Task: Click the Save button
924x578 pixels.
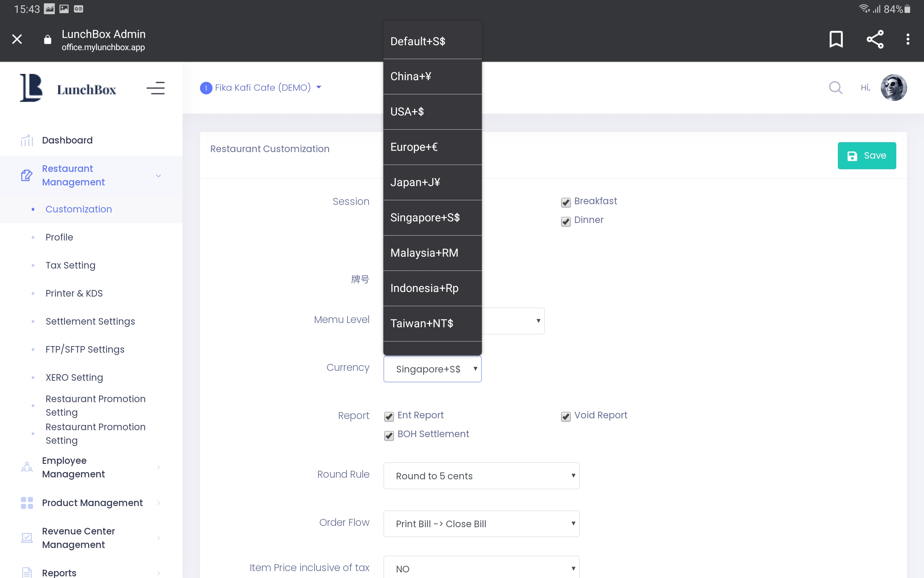Action: (x=866, y=156)
